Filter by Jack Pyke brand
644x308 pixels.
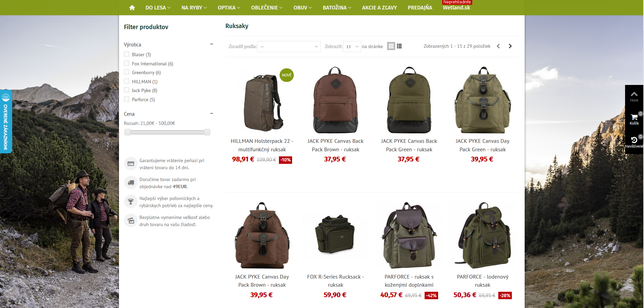tap(127, 90)
